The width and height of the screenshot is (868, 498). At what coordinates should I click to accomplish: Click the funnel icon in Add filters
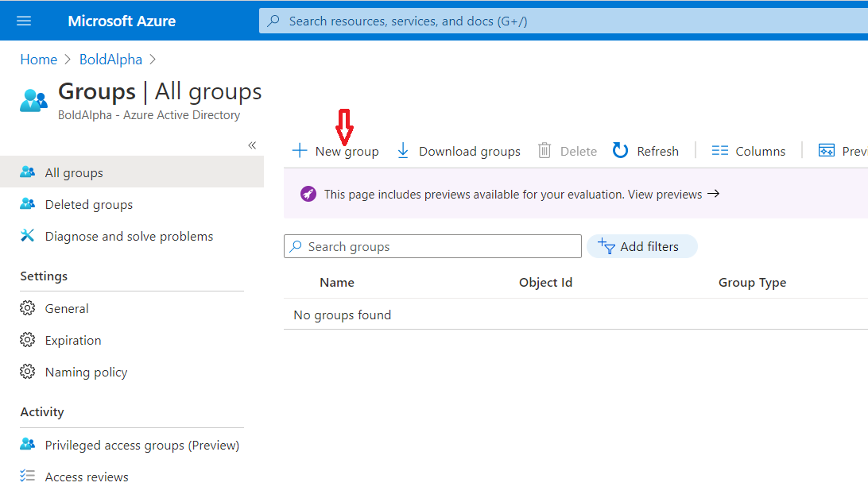[606, 247]
